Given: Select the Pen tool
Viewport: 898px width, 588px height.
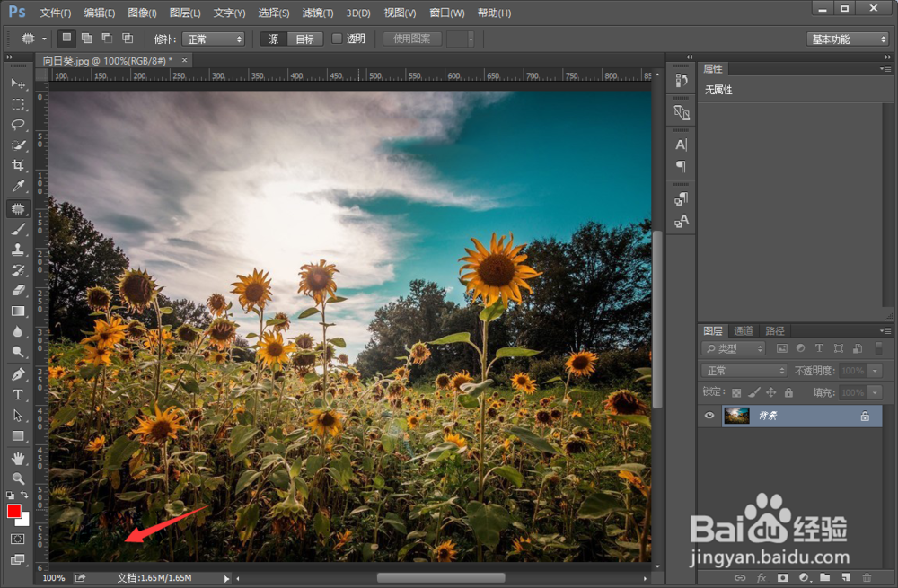Looking at the screenshot, I should pos(18,374).
